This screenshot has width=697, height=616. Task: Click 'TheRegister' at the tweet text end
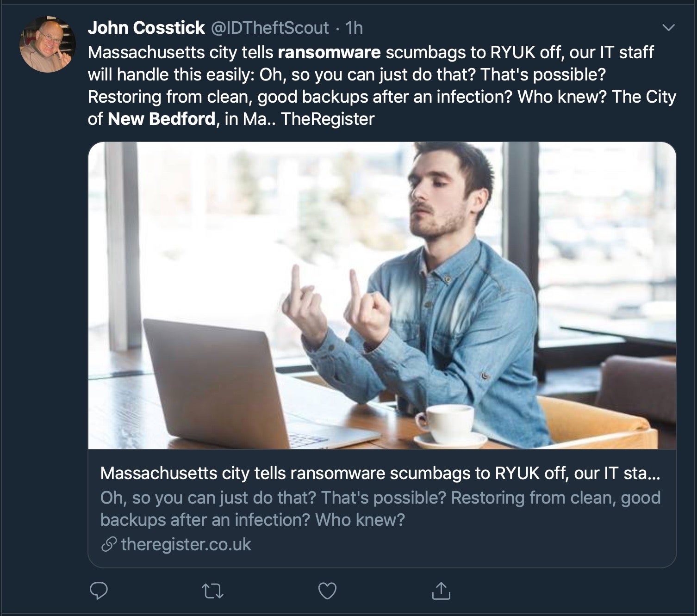tap(328, 119)
